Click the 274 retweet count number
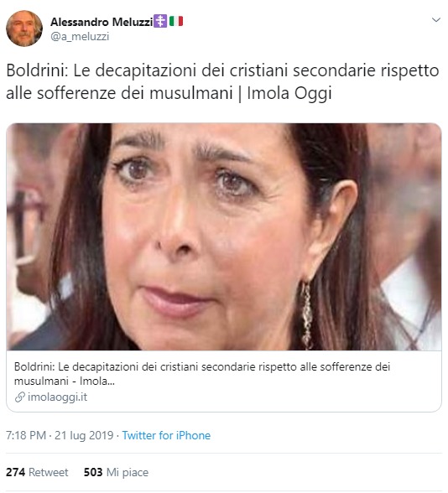Image resolution: width=448 pixels, height=493 pixels. [x=15, y=472]
